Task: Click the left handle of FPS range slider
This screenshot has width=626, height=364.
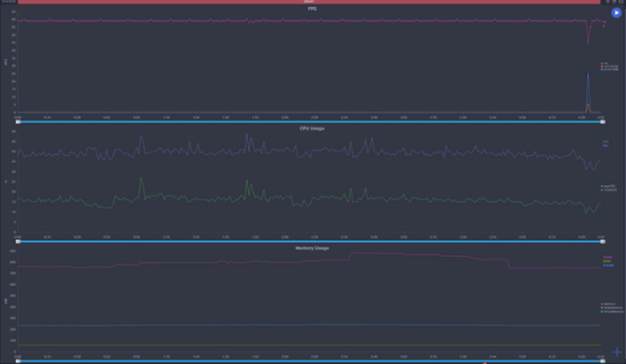Action: 16,122
